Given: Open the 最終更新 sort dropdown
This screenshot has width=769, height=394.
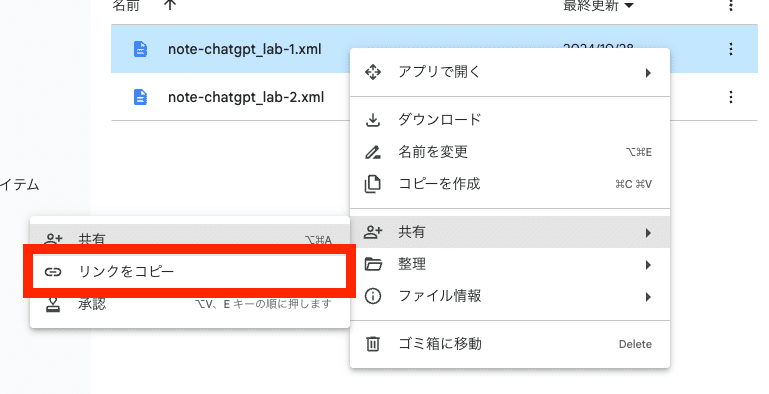Looking at the screenshot, I should coord(598,5).
